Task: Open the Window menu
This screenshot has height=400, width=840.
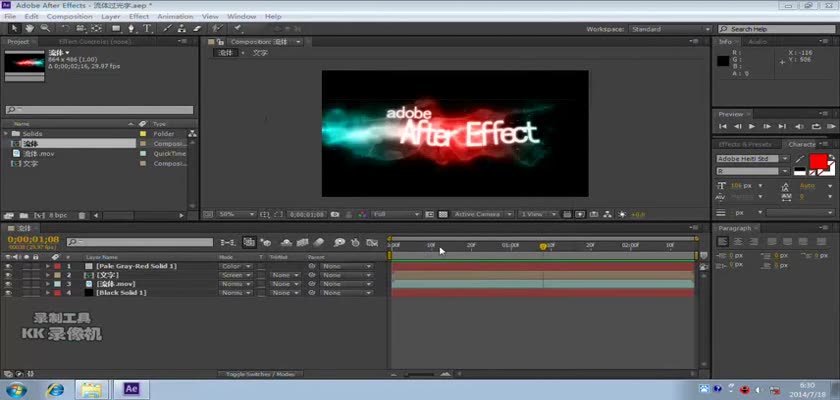Action: tap(242, 17)
